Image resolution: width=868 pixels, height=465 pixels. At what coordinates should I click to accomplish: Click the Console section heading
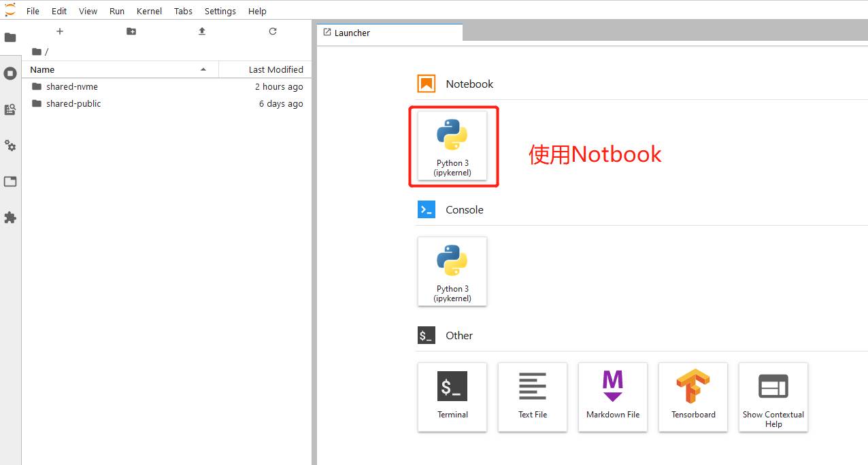tap(465, 209)
